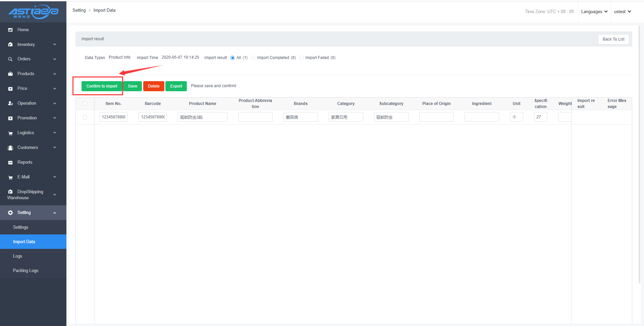Expand the Inventory menu chevron
This screenshot has width=644, height=326.
(55, 45)
